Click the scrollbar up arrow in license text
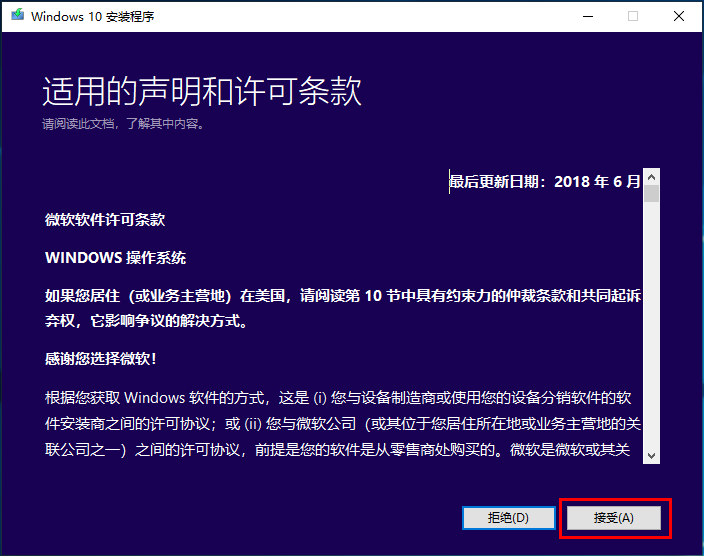The image size is (704, 556). [x=651, y=177]
